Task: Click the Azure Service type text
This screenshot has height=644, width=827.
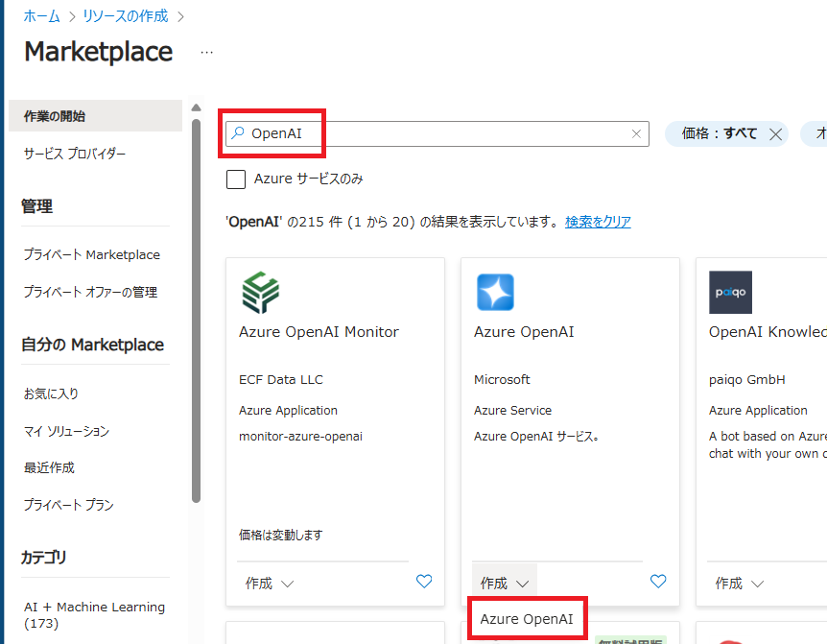Action: click(512, 411)
